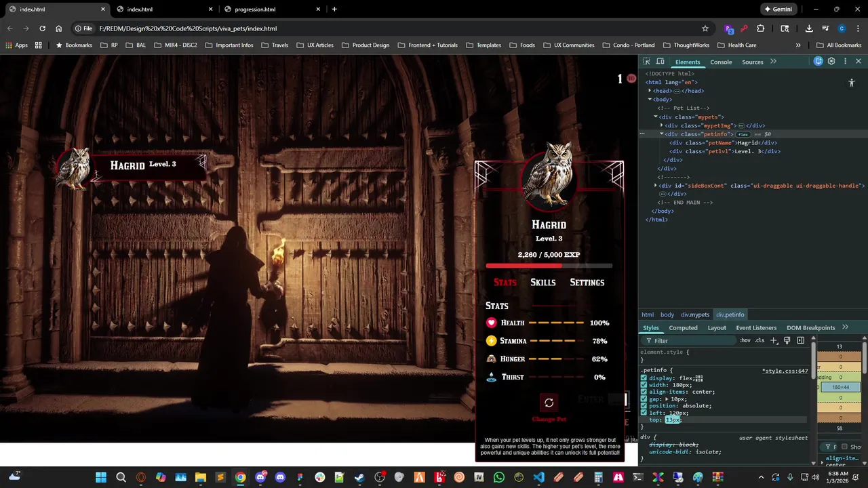This screenshot has height=488, width=868.
Task: Open DevTools customize three-dot menu
Action: tap(845, 61)
